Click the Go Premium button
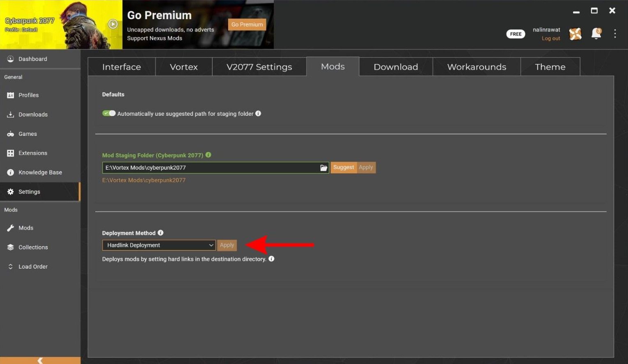The image size is (628, 364). click(x=246, y=24)
